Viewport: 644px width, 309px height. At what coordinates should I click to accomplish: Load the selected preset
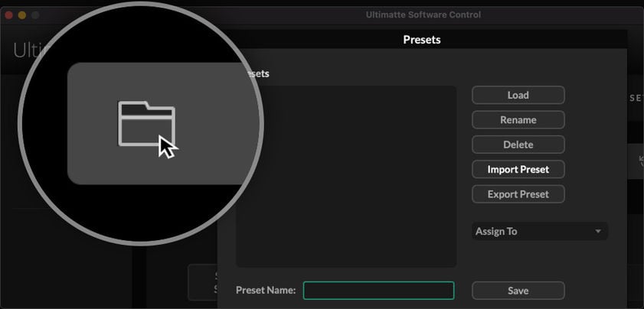coord(518,95)
